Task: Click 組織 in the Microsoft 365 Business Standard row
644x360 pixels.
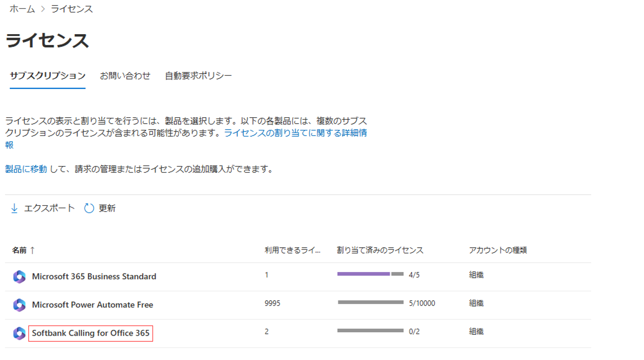Action: coord(476,275)
